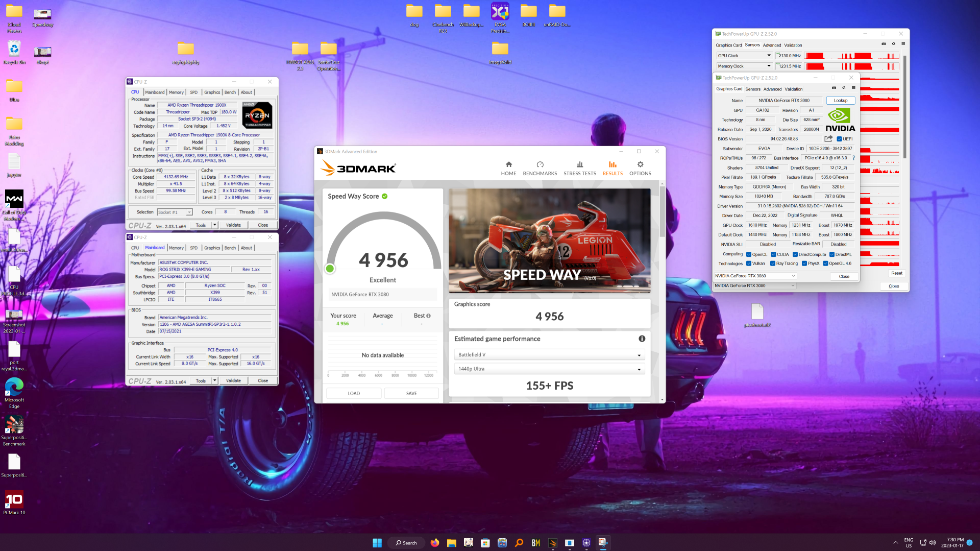Click the LOAD button in 3DMark
The width and height of the screenshot is (980, 551).
(x=354, y=393)
